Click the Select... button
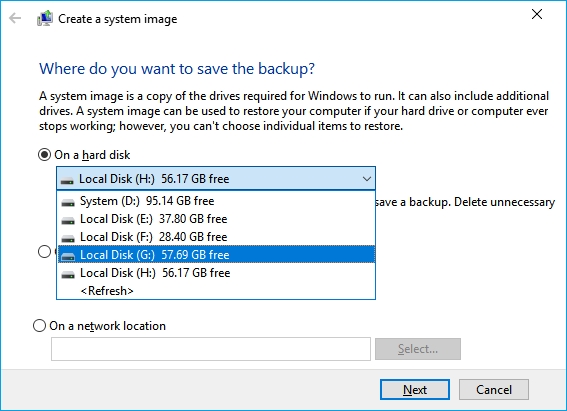This screenshot has height=411, width=567. coord(418,349)
